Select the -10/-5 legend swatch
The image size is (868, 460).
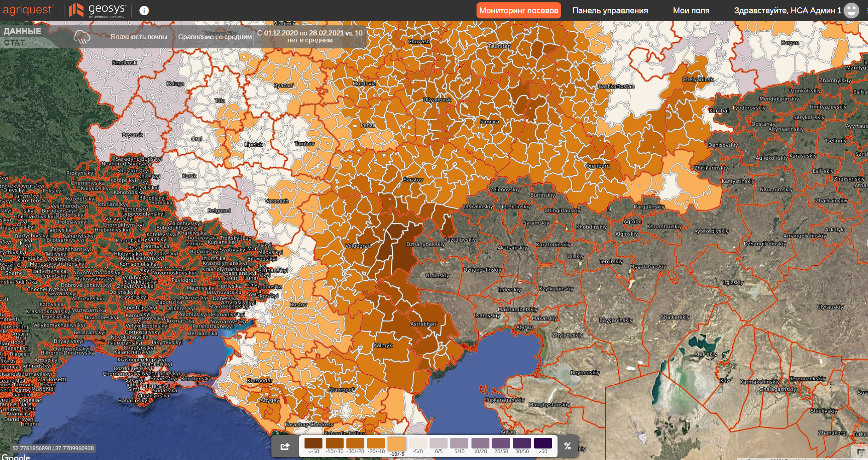[397, 444]
